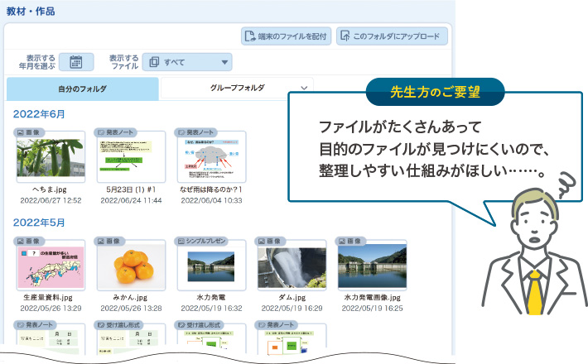The width and height of the screenshot is (588, 364).
Task: Select the 2022年5月 section heading
Action: 39,223
